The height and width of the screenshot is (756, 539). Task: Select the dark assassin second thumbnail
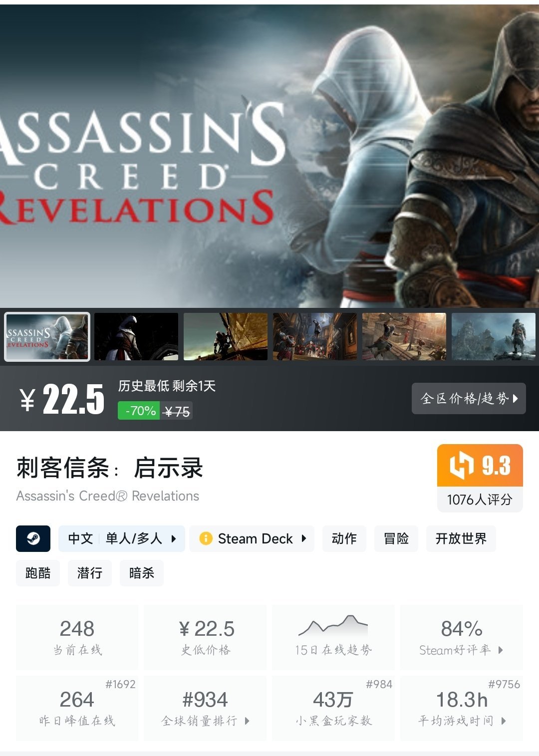(x=136, y=337)
